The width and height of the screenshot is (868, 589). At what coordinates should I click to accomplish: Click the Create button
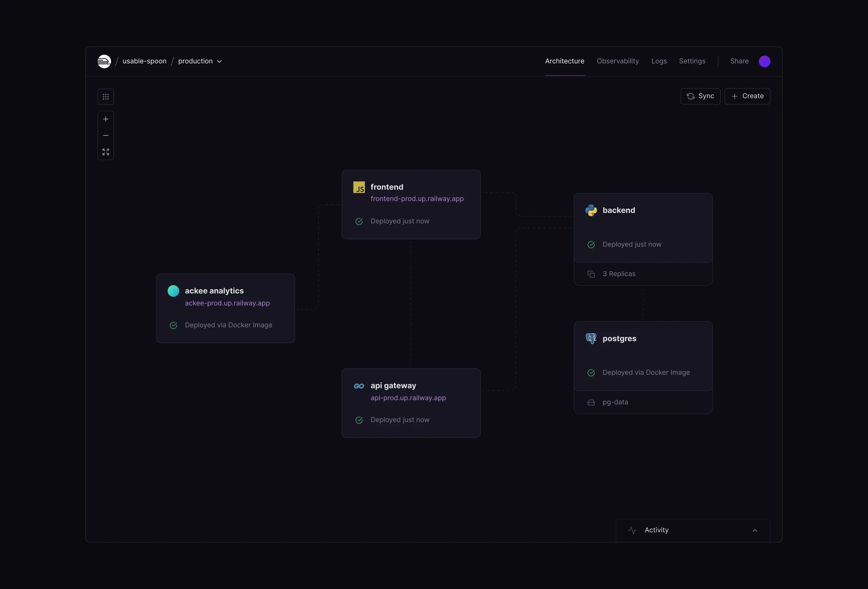pyautogui.click(x=747, y=96)
